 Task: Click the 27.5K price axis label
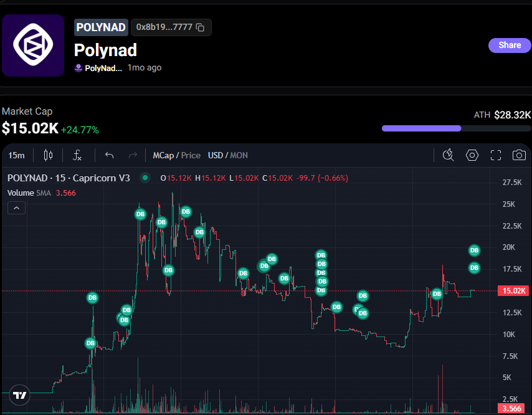pyautogui.click(x=511, y=183)
